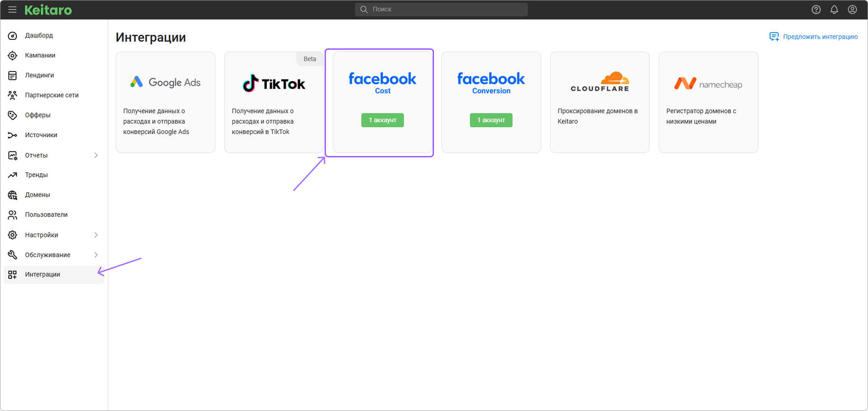
Task: Click the hamburger menu icon
Action: [x=12, y=9]
